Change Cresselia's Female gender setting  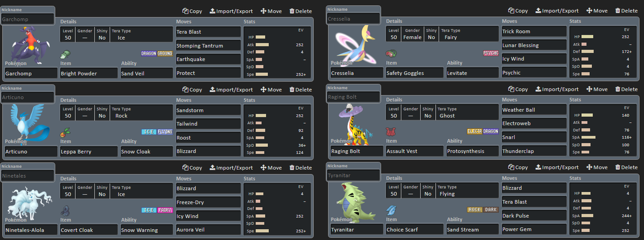click(412, 35)
